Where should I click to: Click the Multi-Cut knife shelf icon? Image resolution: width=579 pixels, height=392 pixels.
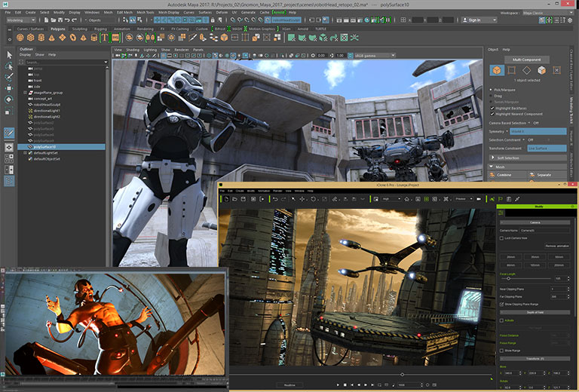pyautogui.click(x=193, y=37)
